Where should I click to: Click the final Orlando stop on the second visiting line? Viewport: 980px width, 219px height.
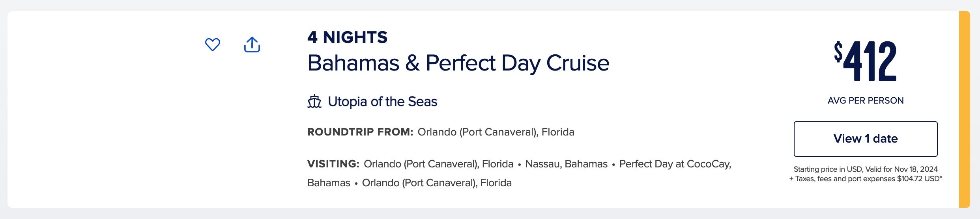click(x=437, y=183)
